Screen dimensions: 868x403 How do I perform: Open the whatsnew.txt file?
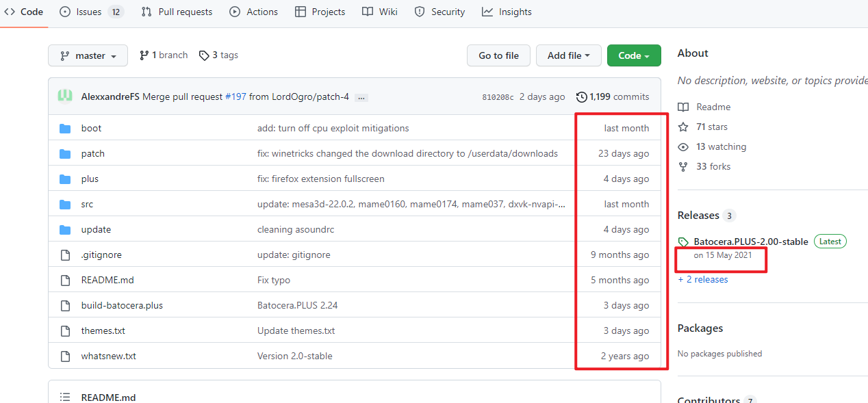[108, 356]
